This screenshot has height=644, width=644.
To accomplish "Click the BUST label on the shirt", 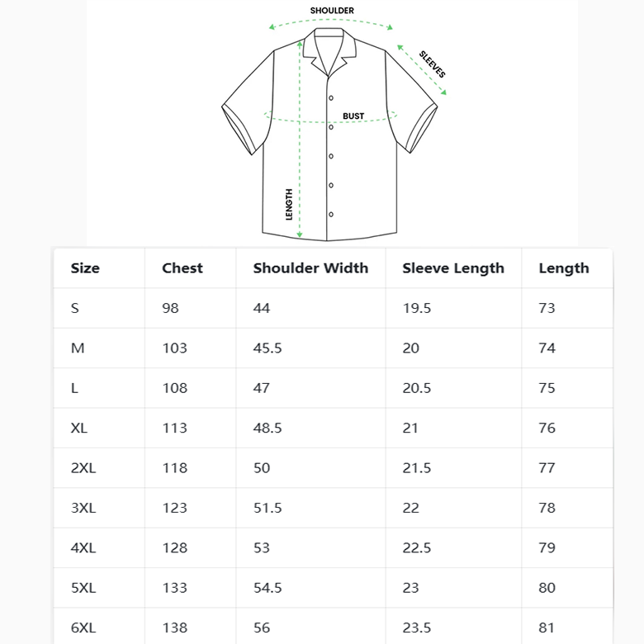I will [353, 116].
